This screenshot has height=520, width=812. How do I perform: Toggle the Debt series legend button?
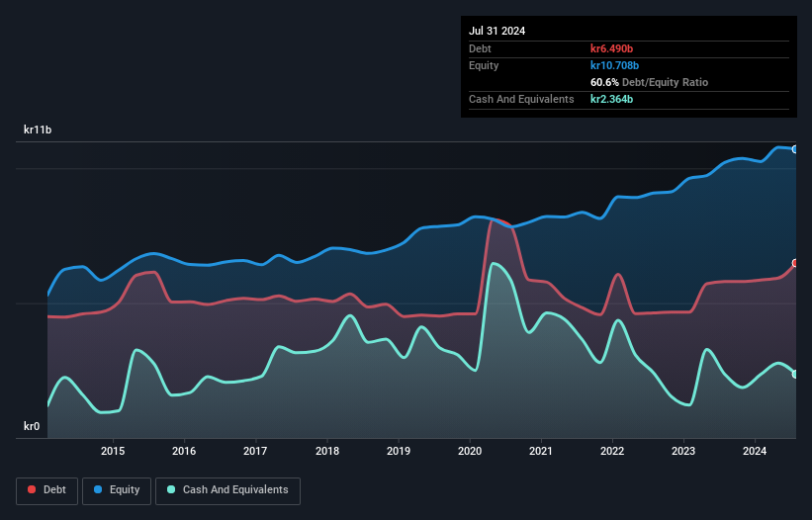47,490
